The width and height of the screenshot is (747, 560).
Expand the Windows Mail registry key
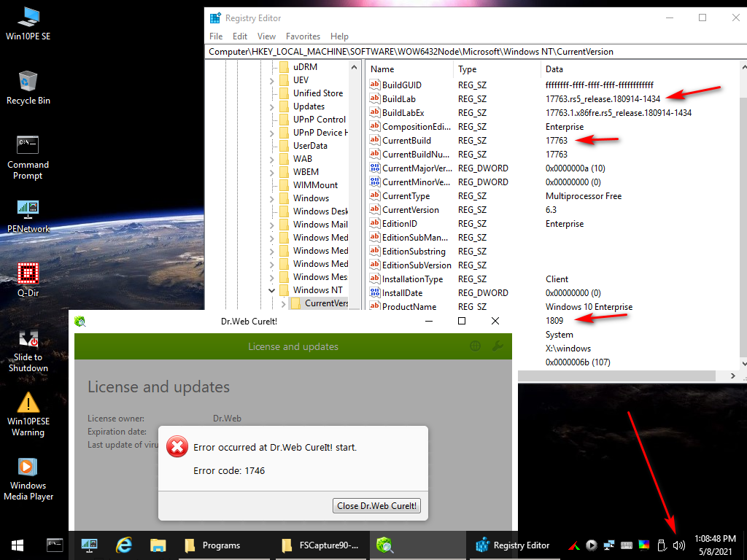click(272, 225)
